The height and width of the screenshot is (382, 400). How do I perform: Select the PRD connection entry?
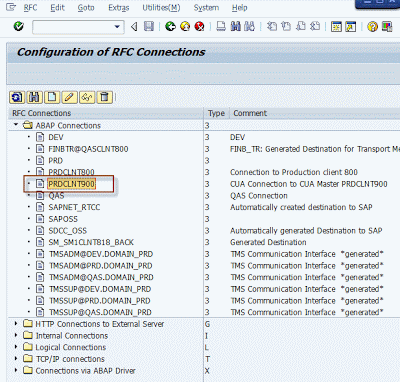(55, 161)
